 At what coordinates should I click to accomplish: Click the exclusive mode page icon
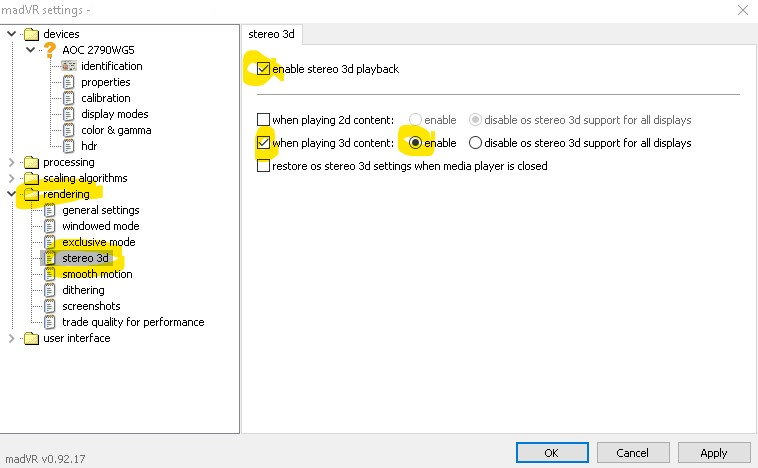(x=49, y=242)
